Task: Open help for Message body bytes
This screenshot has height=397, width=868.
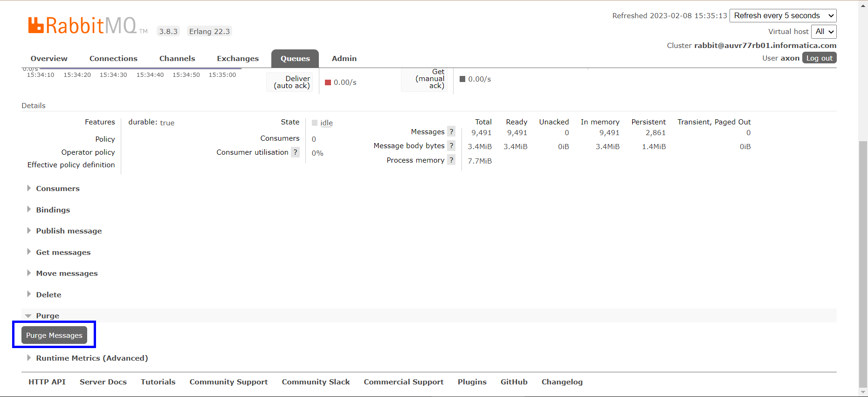Action: coord(451,146)
